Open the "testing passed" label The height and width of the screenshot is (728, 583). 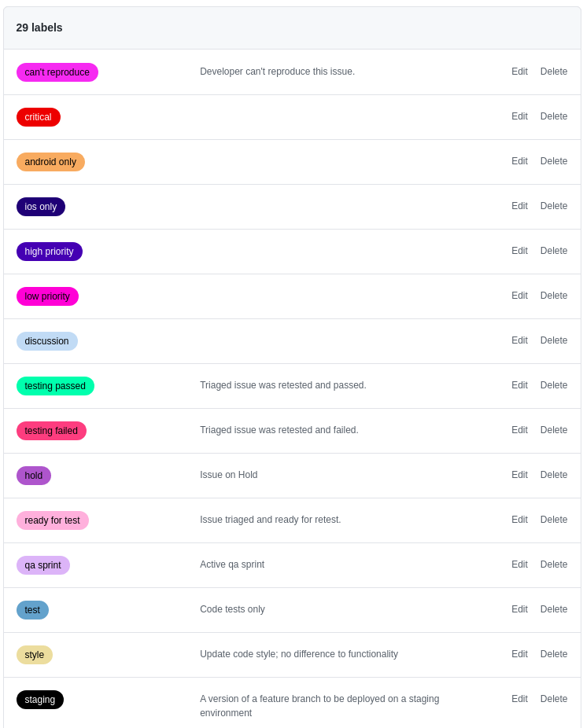[x=55, y=385]
